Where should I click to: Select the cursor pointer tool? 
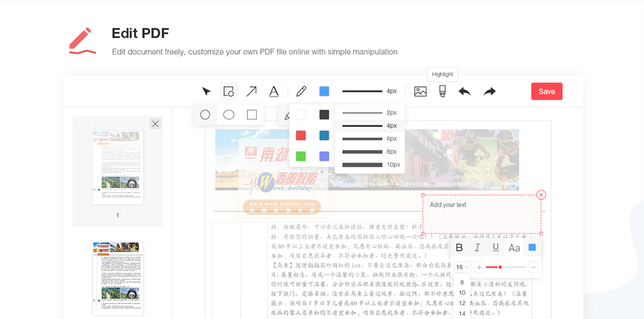[206, 91]
